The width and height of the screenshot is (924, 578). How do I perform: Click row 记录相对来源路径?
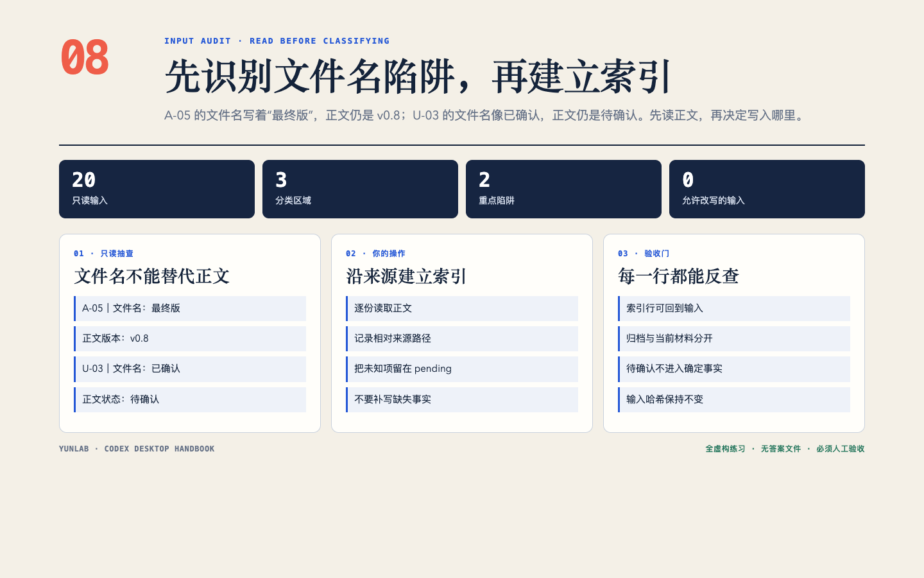(462, 338)
